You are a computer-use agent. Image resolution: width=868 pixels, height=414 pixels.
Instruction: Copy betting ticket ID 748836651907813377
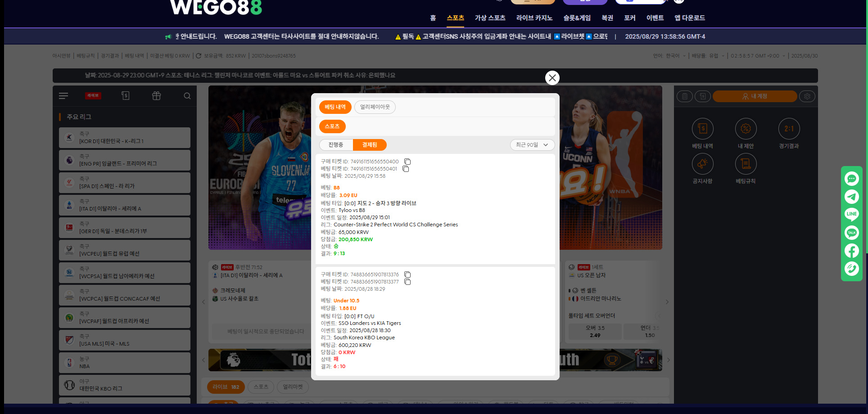pos(407,282)
